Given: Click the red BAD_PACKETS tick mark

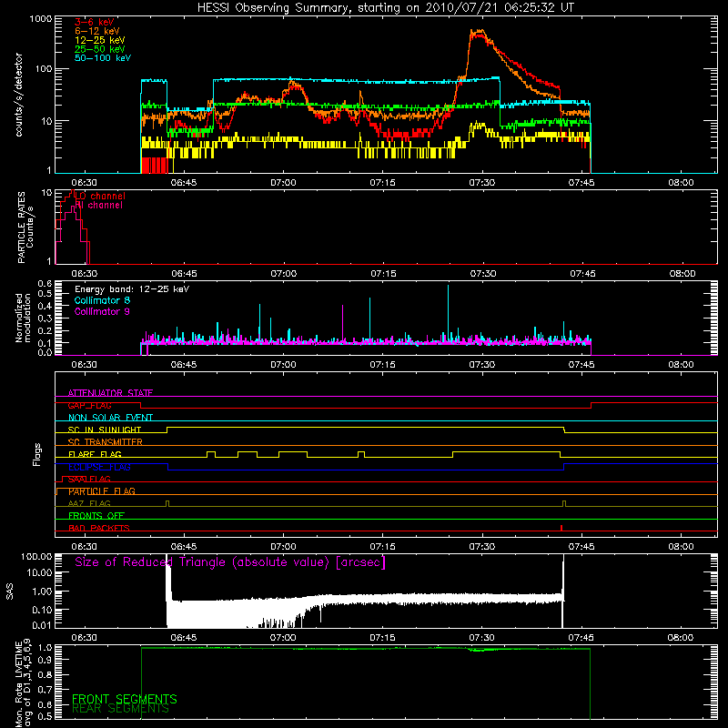Looking at the screenshot, I should click(x=561, y=528).
